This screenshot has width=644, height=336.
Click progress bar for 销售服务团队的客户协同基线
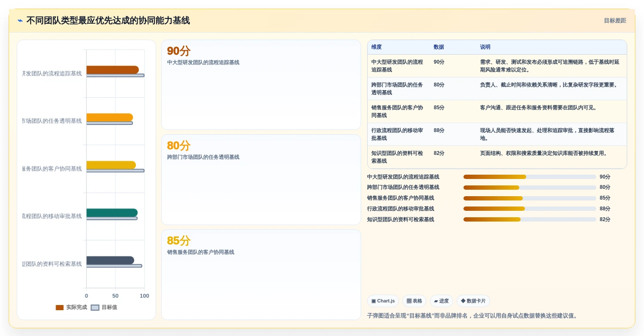pos(530,198)
